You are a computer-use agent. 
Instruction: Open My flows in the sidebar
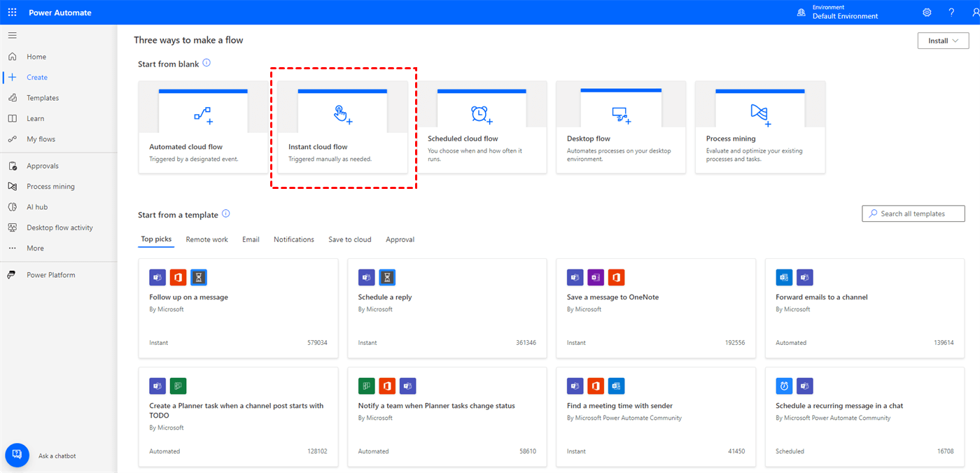pos(41,139)
